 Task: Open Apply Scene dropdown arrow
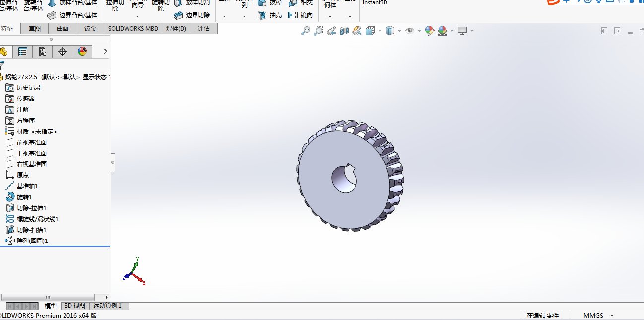coord(452,31)
